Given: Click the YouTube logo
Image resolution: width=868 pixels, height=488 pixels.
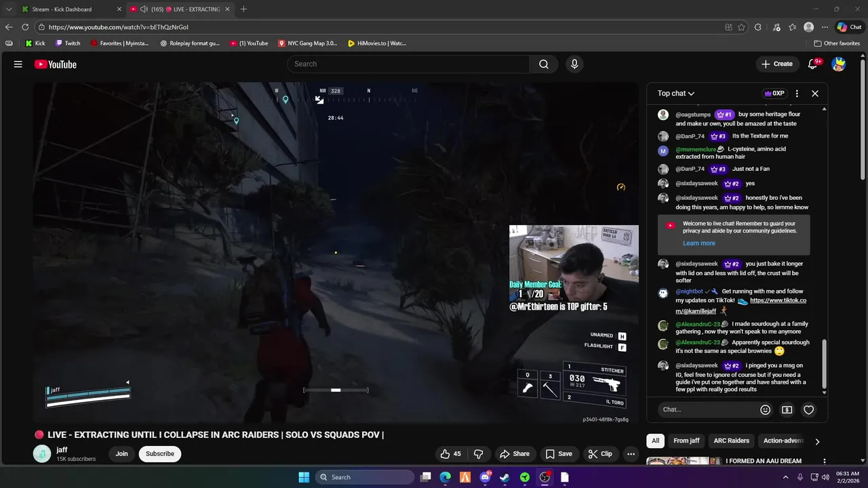Looking at the screenshot, I should point(56,64).
